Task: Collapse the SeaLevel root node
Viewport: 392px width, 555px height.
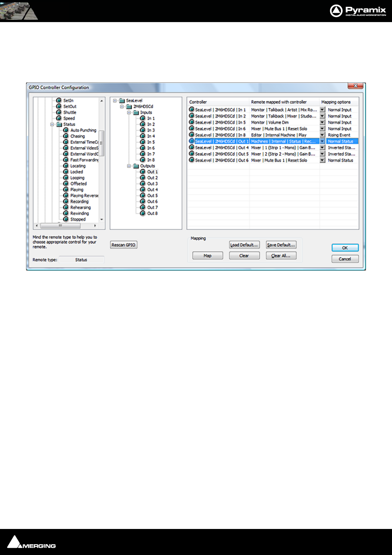Action: pos(115,101)
